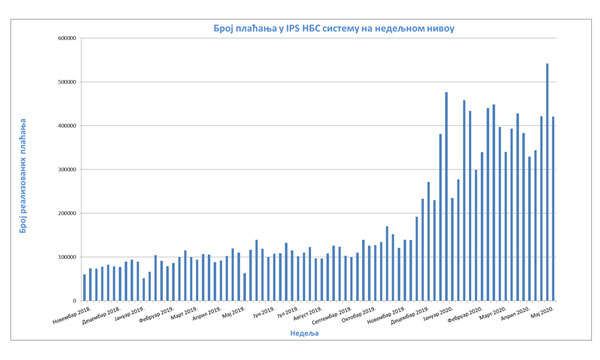Screen dimensions: 600x360
Task: Click the Јул 2019 axis label
Action: [288, 312]
